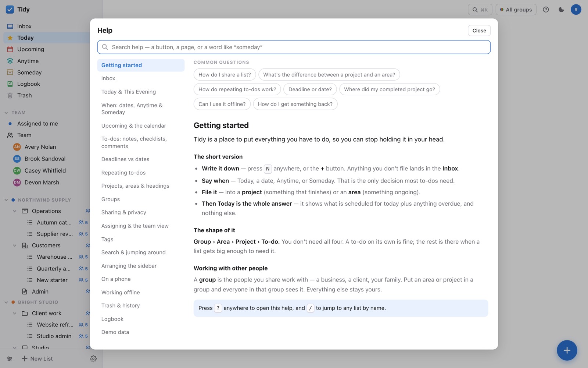588x368 pixels.
Task: Open the Groups help topic
Action: (x=141, y=199)
